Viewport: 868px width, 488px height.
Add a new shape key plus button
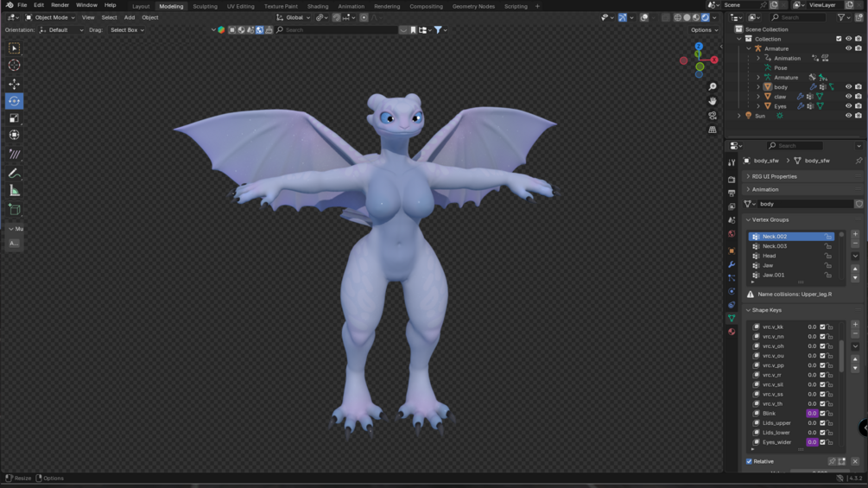pos(855,324)
